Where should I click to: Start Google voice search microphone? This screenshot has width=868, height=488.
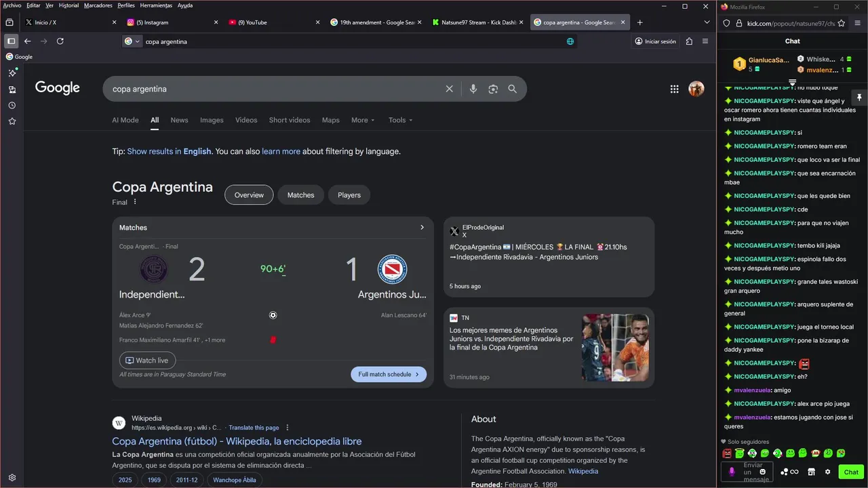[x=473, y=89]
